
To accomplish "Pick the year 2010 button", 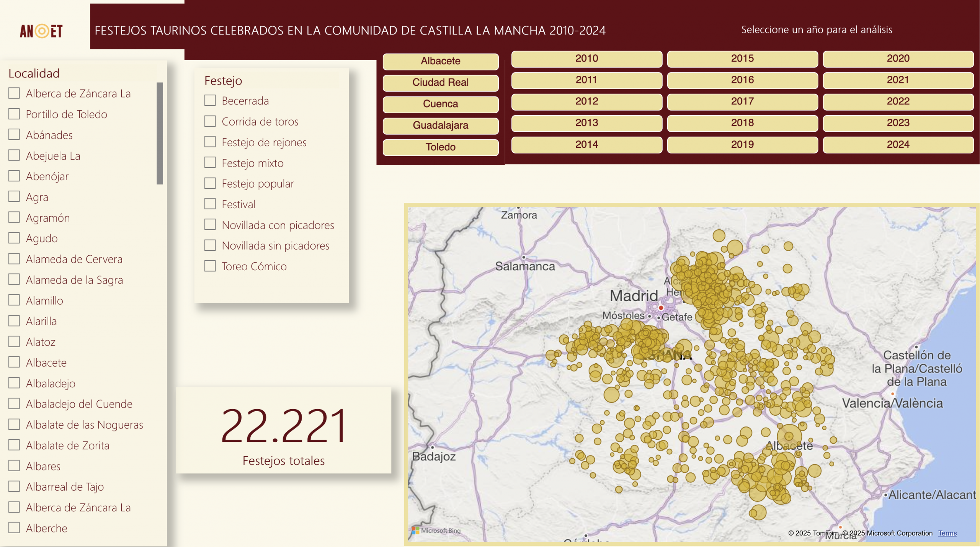I will (586, 59).
